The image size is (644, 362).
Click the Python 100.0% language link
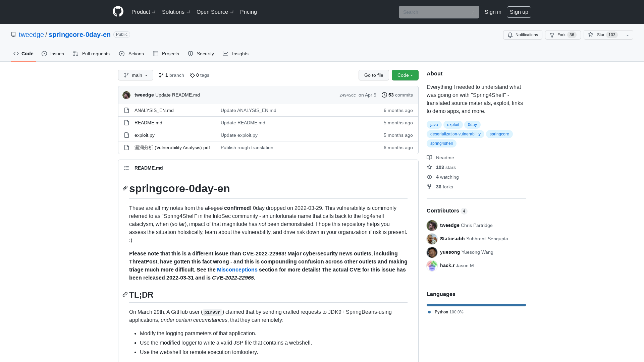coord(446,312)
